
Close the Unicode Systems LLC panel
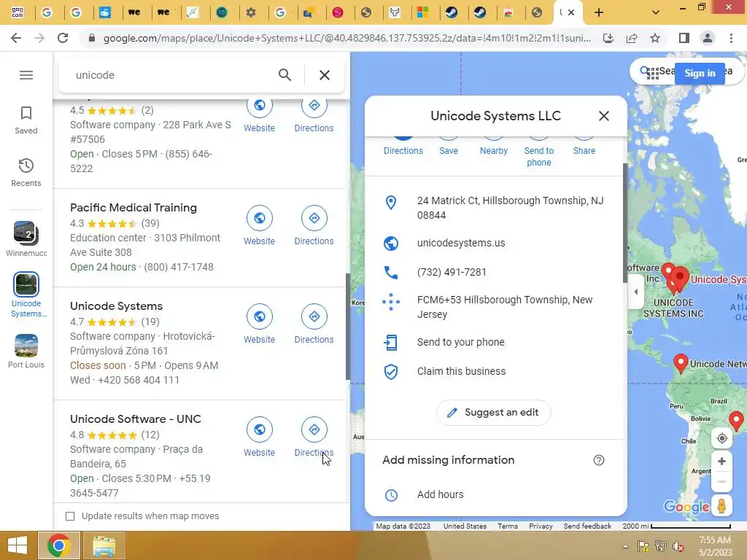pyautogui.click(x=603, y=116)
